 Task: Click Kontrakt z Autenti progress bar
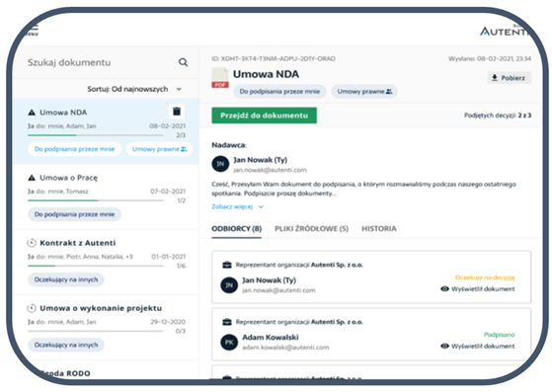click(x=96, y=266)
